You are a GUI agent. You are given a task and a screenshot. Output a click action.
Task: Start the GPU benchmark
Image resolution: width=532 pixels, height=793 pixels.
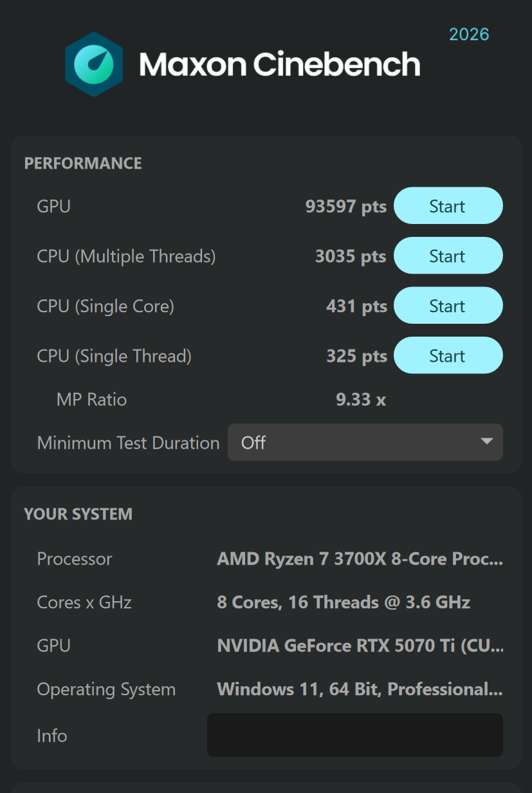[x=448, y=206]
